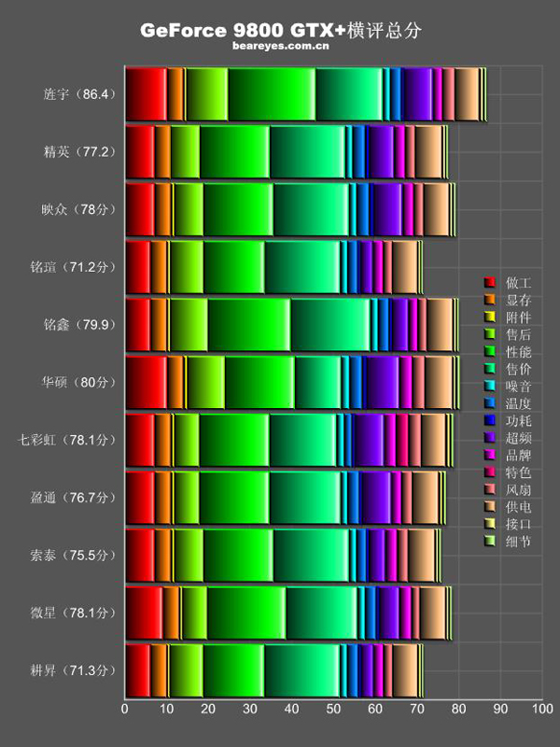Click the 特色 legend label
Screen dimensions: 560x747
pyautogui.click(x=518, y=472)
